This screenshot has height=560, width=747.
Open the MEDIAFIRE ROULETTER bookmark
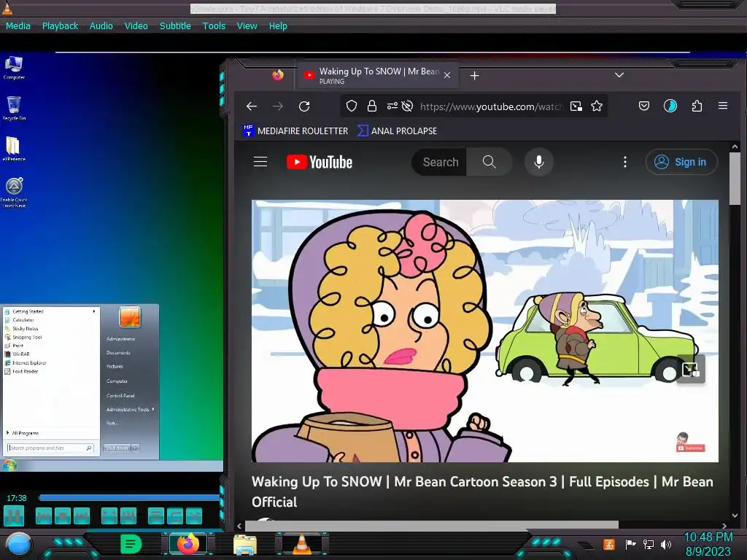[295, 131]
